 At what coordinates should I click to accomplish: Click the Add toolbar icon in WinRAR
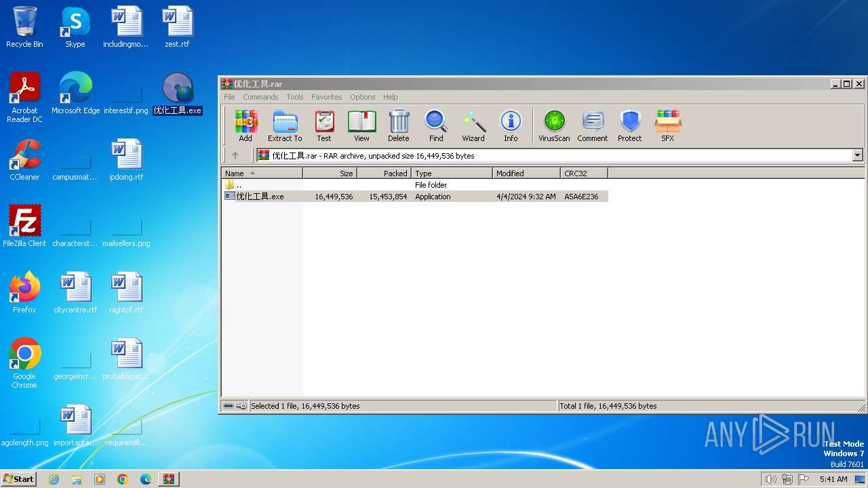point(245,126)
